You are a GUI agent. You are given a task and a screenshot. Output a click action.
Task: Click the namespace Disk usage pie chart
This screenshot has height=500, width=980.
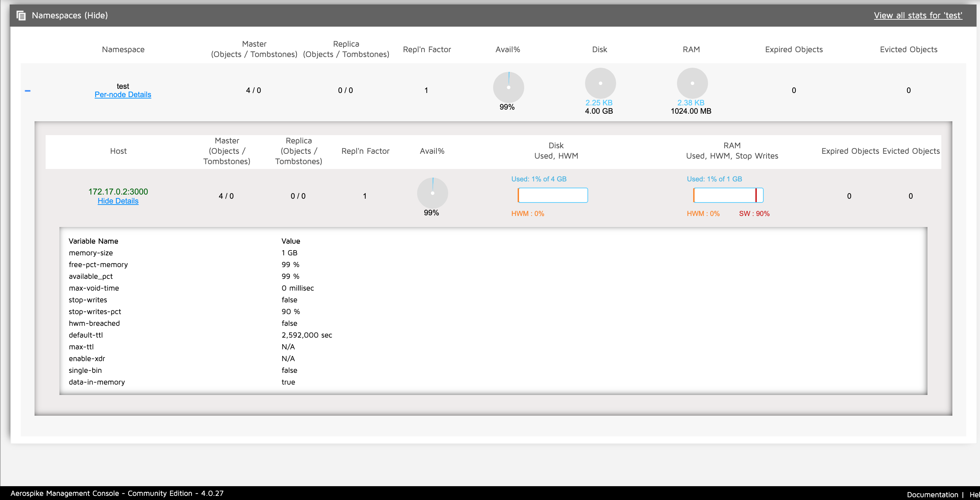tap(600, 83)
